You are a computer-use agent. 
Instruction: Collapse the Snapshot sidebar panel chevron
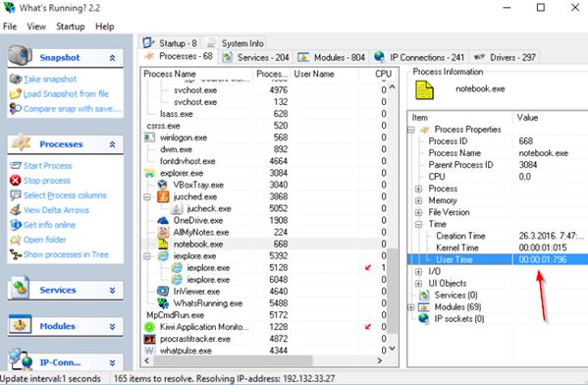[x=112, y=58]
